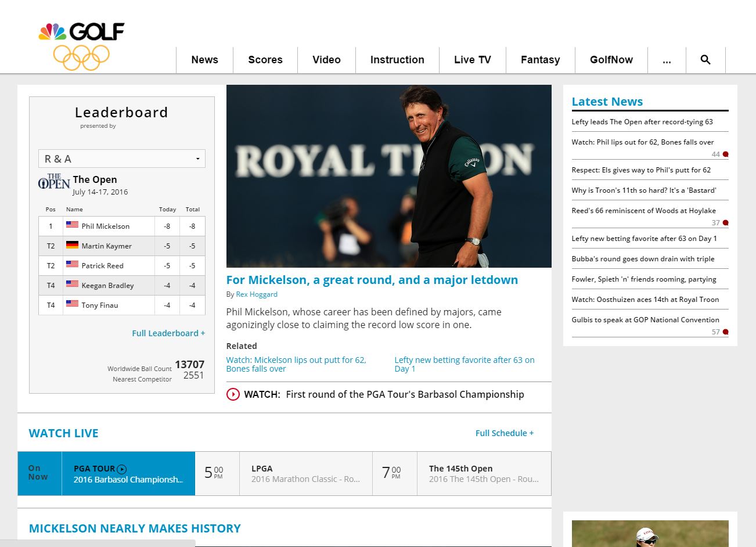Click the German flag beside Martin Kaymer

coord(72,245)
